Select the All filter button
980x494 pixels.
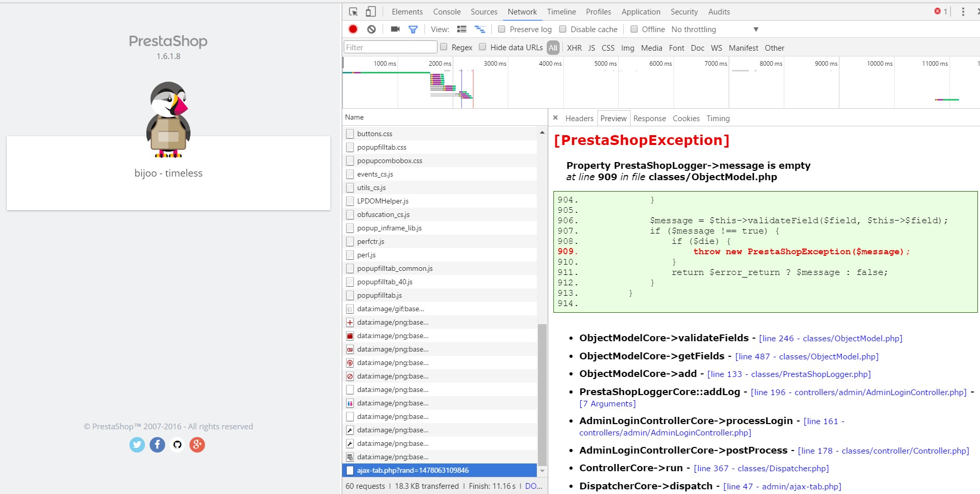[553, 48]
